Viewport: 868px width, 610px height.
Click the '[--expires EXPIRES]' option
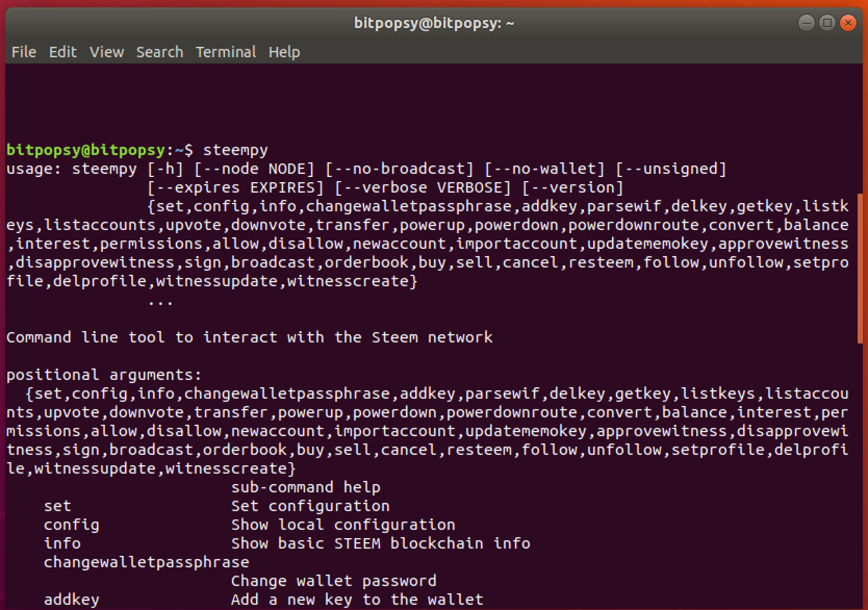[236, 187]
